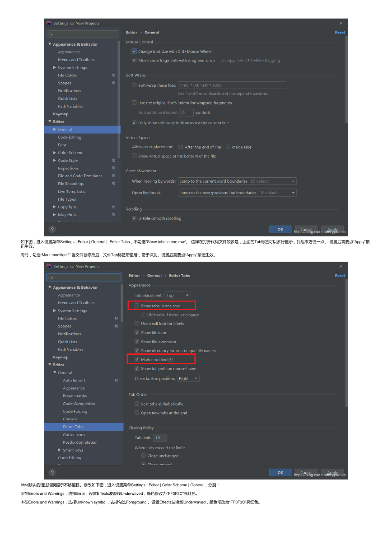Enable Show tabs in one row

137,306
